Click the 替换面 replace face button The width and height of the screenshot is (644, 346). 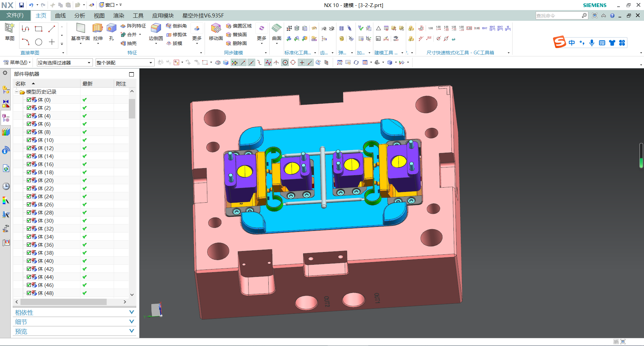click(x=236, y=35)
